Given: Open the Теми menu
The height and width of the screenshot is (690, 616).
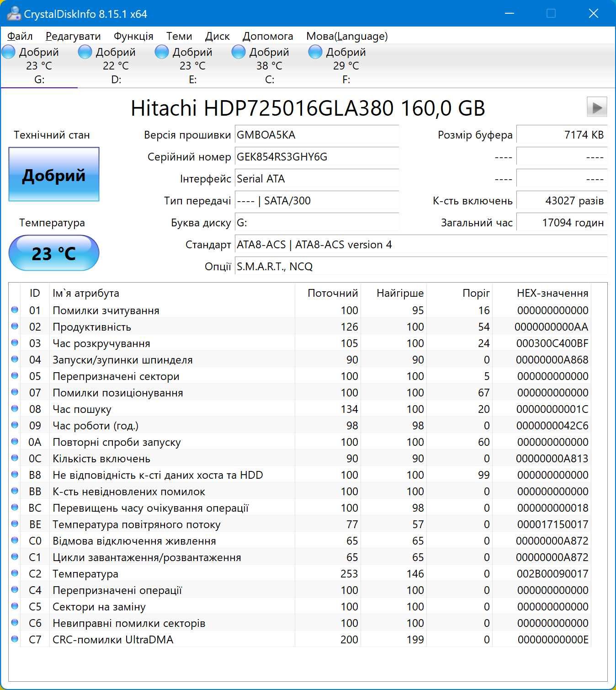Looking at the screenshot, I should [x=179, y=36].
